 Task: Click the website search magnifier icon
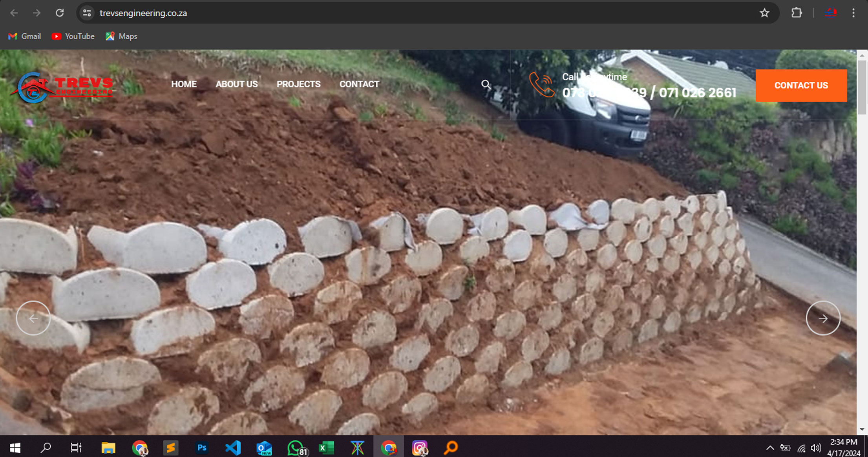[x=486, y=84]
